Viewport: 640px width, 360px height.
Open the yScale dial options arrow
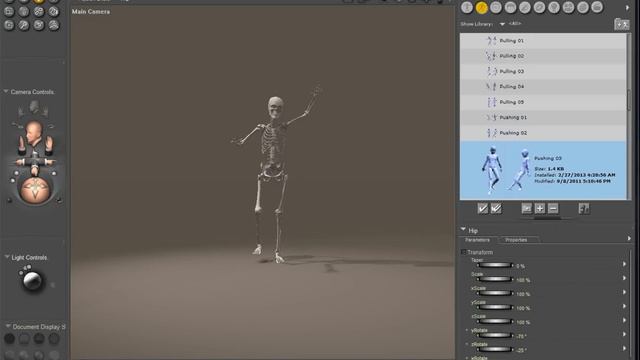coord(624,306)
